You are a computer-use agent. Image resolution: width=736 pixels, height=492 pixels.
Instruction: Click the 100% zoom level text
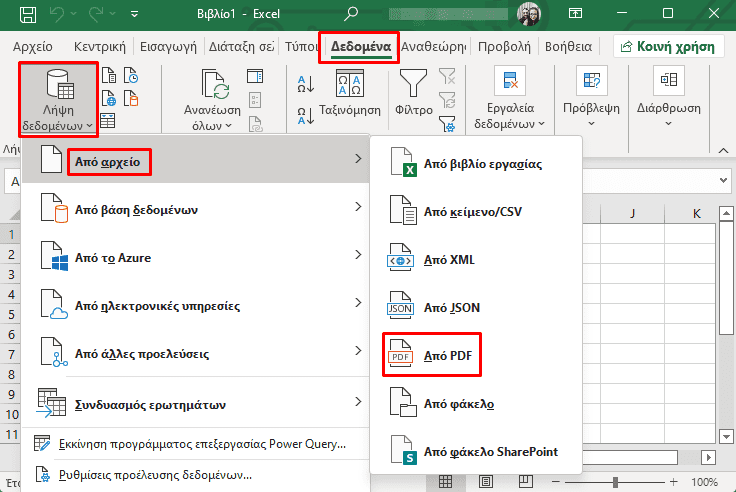pyautogui.click(x=704, y=482)
